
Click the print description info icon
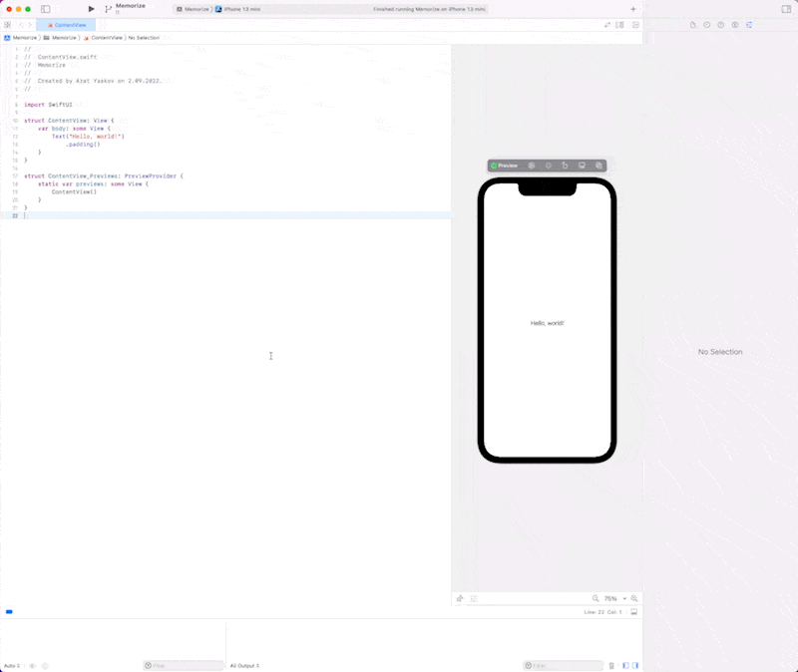click(45, 665)
